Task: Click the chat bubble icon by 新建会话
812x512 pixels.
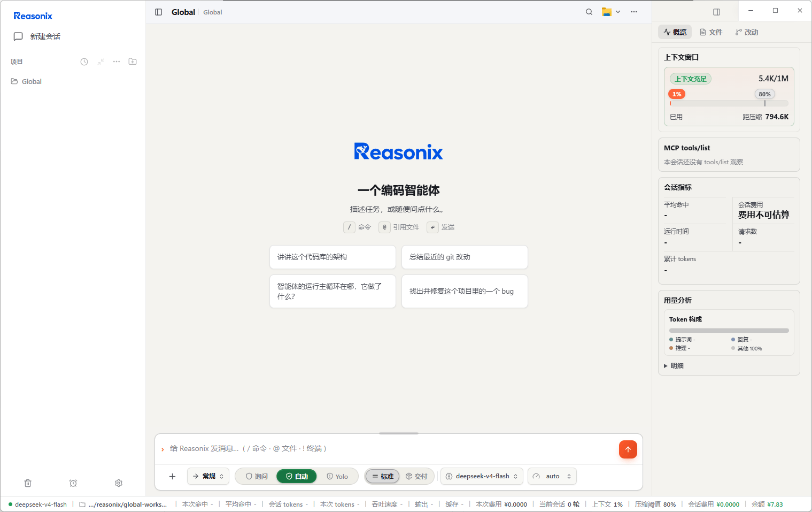Action: coord(18,36)
